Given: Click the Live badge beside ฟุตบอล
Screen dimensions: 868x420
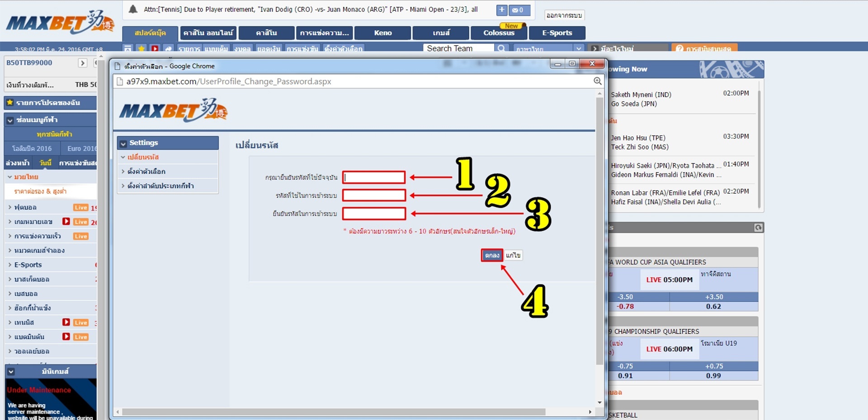Looking at the screenshot, I should (81, 207).
